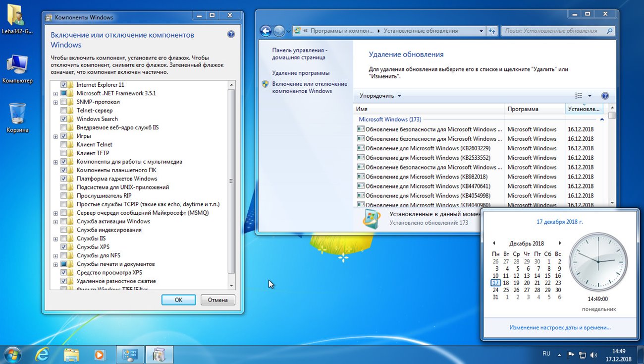Screen dimensions: 644x364
Task: Uncheck Средство просмотра XPS checkbox
Action: click(x=63, y=272)
